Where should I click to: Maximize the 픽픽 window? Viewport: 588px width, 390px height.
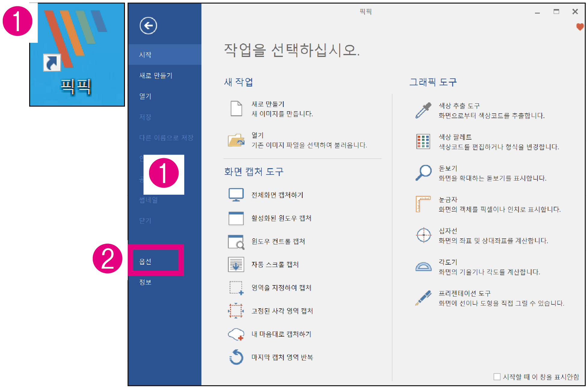556,11
